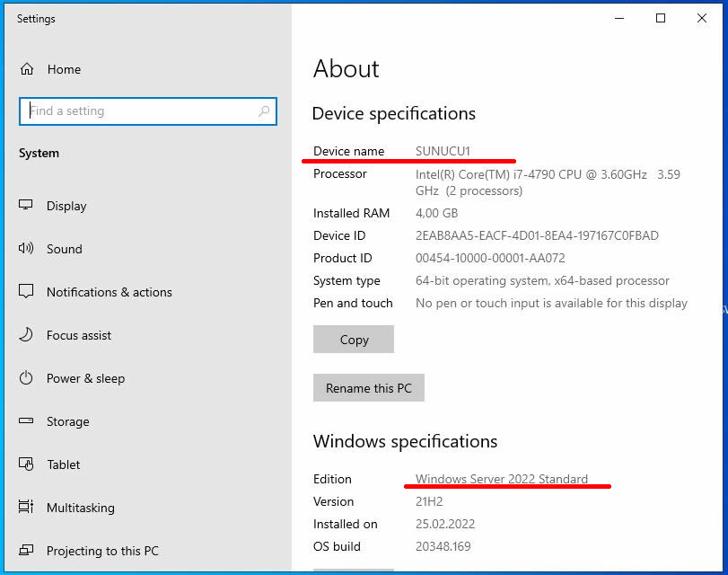Open the Power & sleep icon
Screen dimensions: 728x575
click(x=26, y=377)
